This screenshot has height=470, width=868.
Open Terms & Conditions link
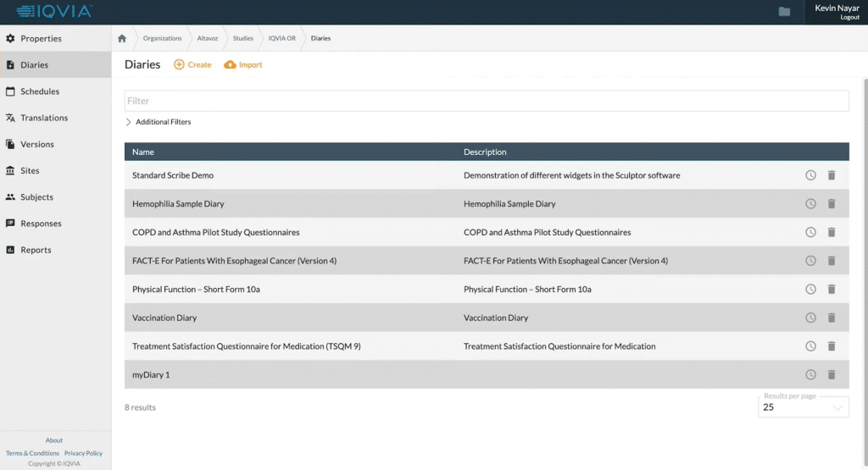tap(32, 453)
